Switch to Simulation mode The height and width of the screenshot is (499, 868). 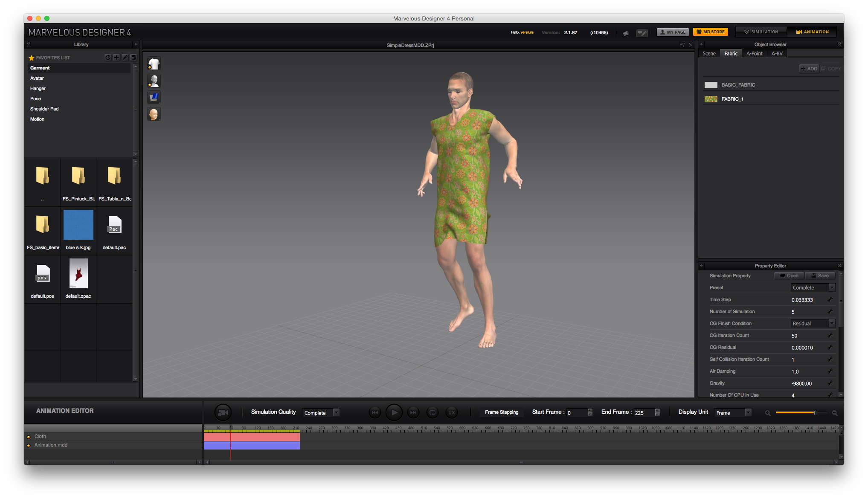[x=761, y=32]
